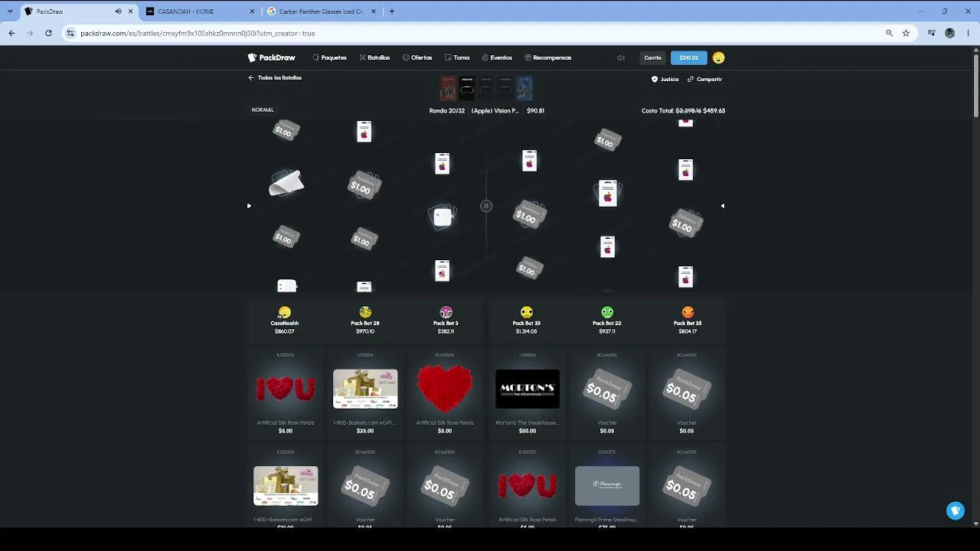The image size is (980, 551).
Task: Open the PackDraw support chat bubble
Action: click(955, 510)
